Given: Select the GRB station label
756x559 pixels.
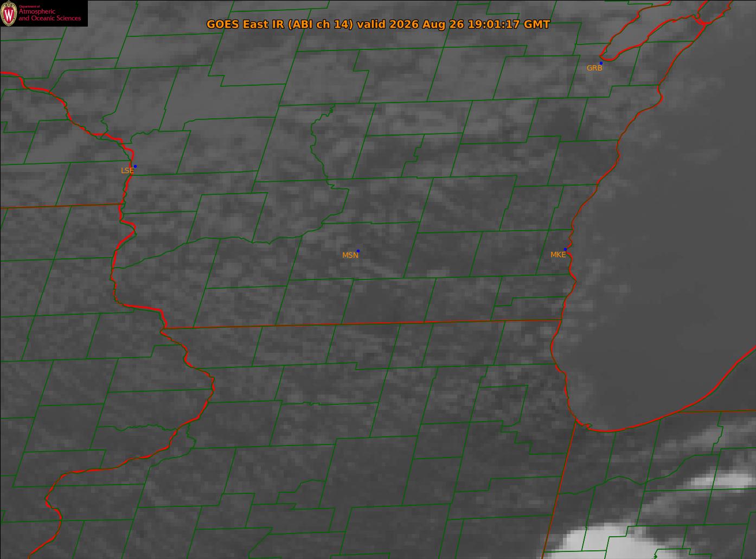Looking at the screenshot, I should pyautogui.click(x=594, y=68).
